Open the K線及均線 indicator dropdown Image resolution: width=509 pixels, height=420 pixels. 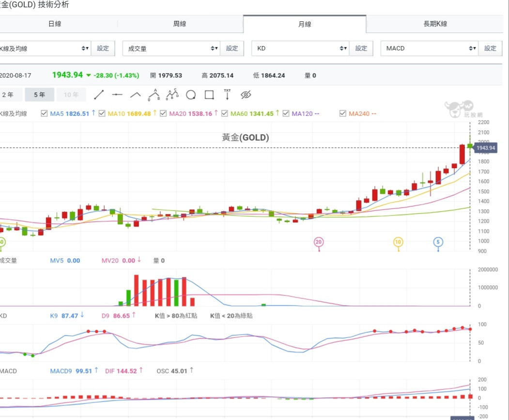[45, 48]
